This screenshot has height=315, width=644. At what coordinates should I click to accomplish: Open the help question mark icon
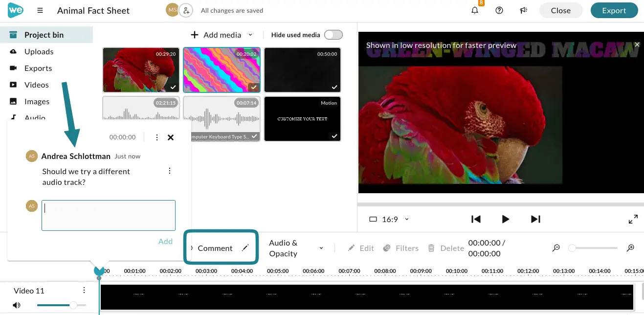499,10
